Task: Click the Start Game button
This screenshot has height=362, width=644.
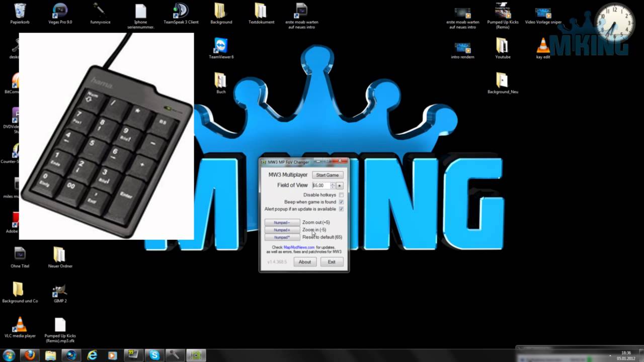Action: tap(327, 175)
